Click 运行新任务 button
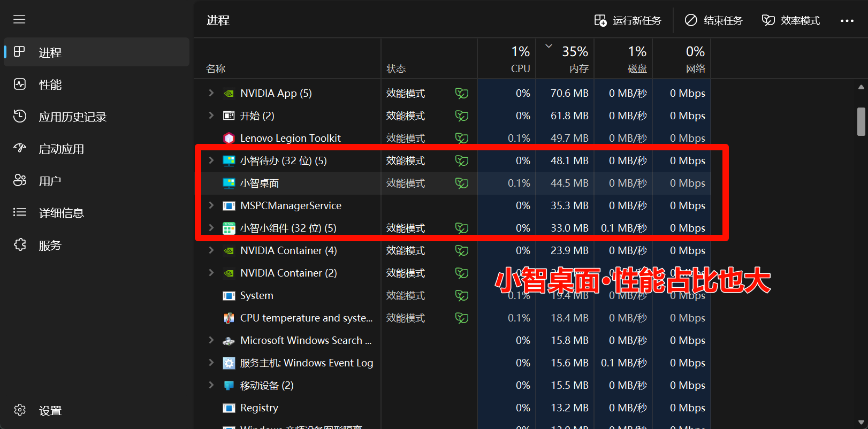 (x=628, y=20)
